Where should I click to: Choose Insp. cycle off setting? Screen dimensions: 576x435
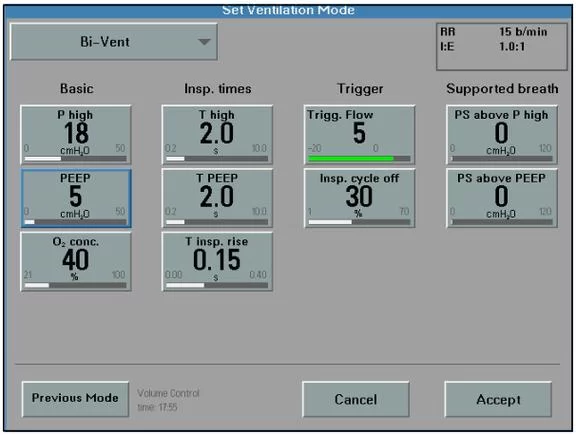point(359,198)
